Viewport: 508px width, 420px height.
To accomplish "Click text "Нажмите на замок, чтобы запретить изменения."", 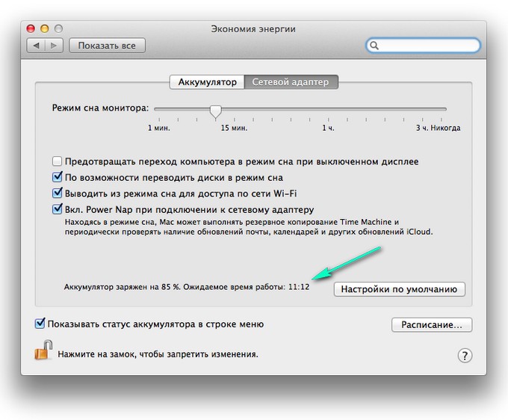I will [158, 354].
